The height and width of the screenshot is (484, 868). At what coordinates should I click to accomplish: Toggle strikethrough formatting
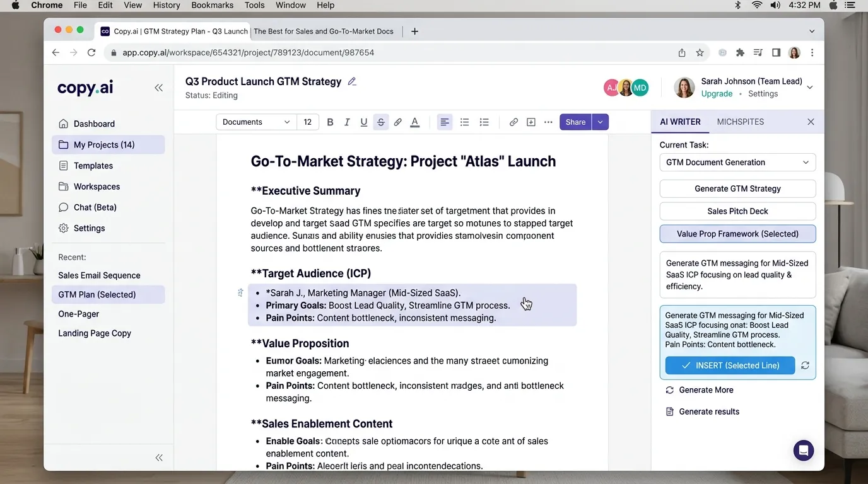[x=381, y=122]
